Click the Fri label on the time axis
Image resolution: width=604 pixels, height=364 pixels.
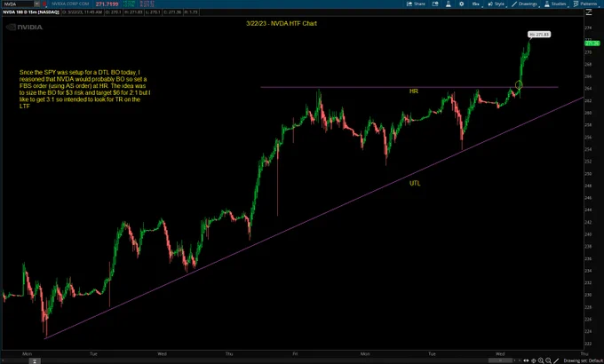click(x=295, y=353)
